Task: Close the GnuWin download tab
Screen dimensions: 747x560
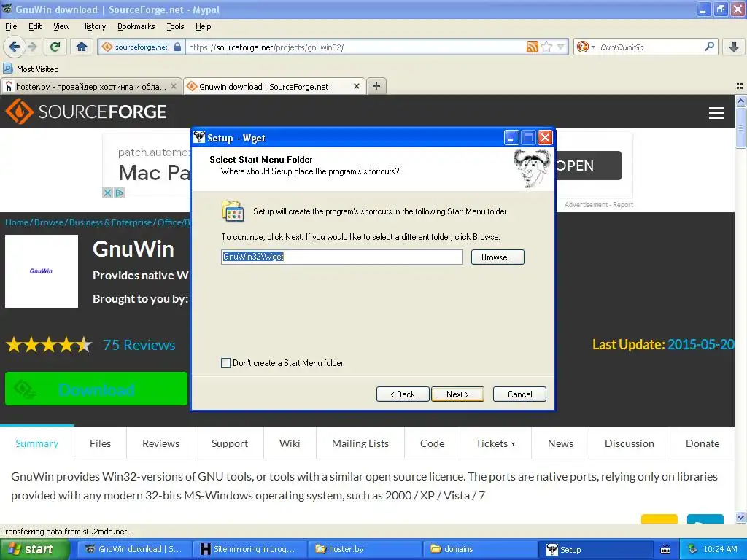Action: coord(356,86)
